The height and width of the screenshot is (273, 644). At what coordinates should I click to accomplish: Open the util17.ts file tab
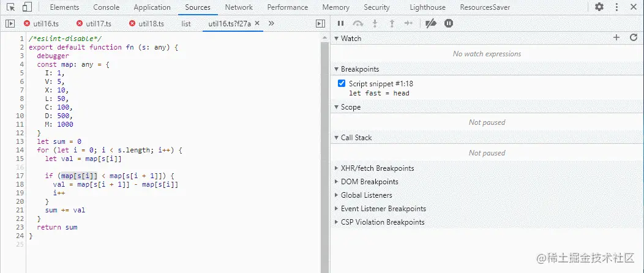(x=94, y=24)
